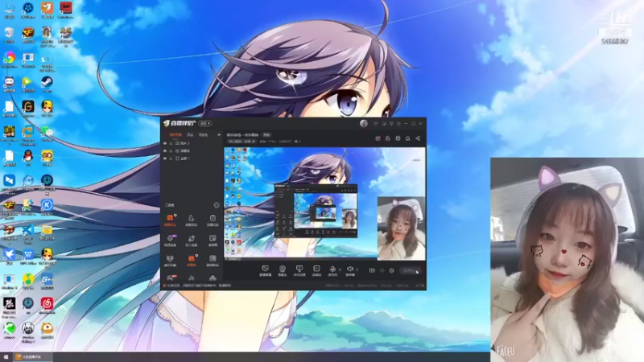Screen dimensions: 644x362
Task: Click the plus button beside scene tabs
Action: [x=219, y=134]
